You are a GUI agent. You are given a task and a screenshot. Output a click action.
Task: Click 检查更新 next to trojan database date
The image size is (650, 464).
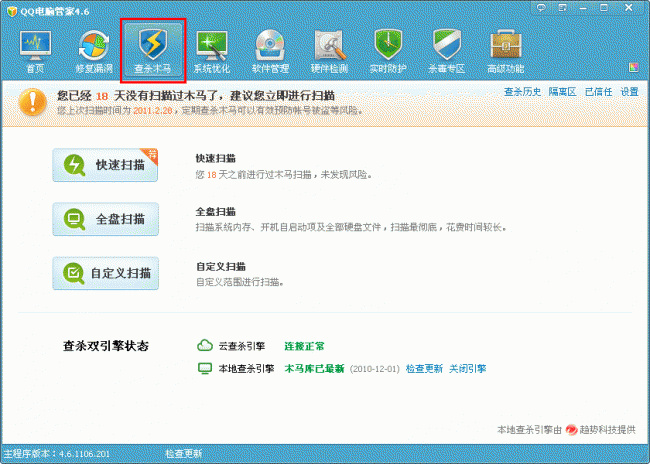(x=424, y=369)
